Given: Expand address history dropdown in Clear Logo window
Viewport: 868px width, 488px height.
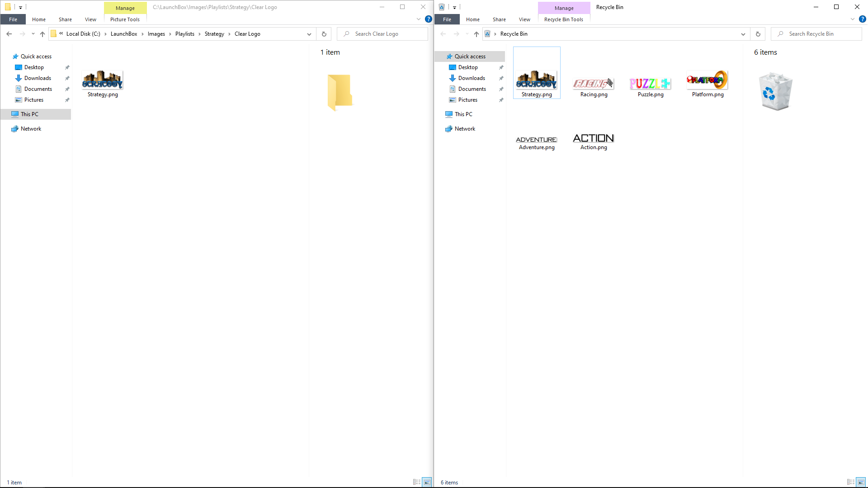Looking at the screenshot, I should (x=309, y=34).
